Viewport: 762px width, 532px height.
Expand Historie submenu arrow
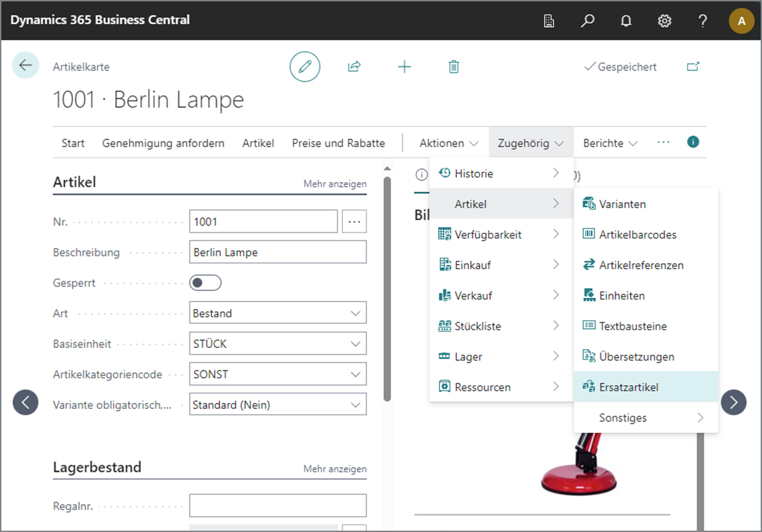(x=556, y=173)
